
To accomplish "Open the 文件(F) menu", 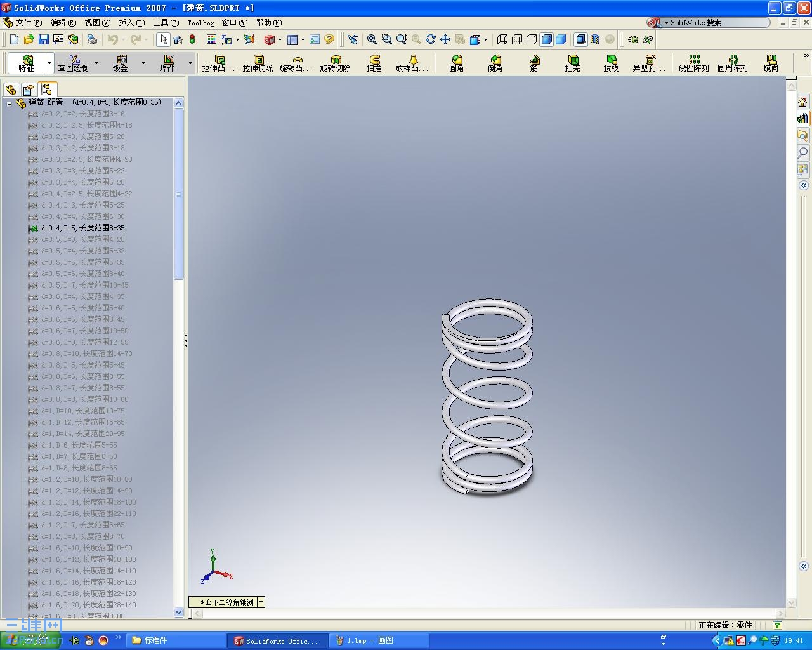I will pos(29,23).
